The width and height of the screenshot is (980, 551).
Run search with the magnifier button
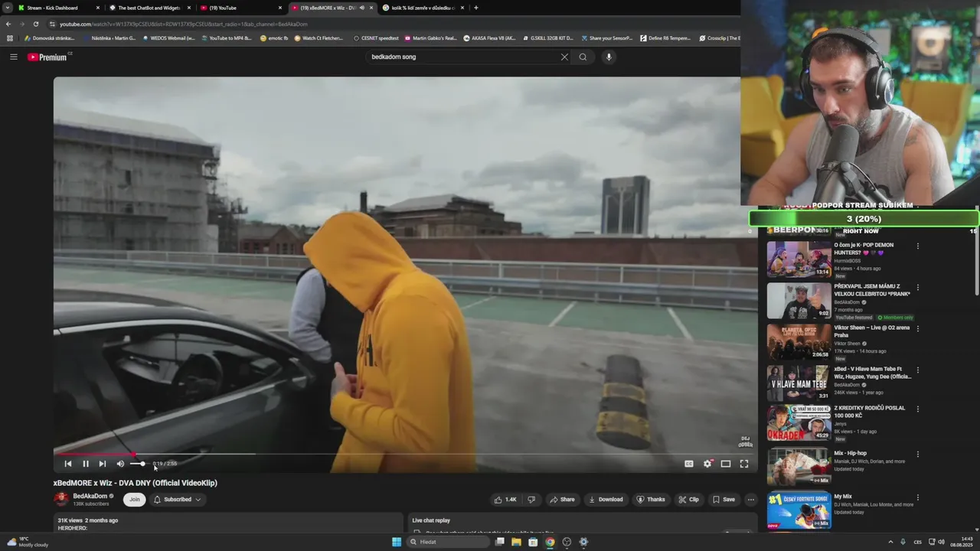tap(583, 57)
